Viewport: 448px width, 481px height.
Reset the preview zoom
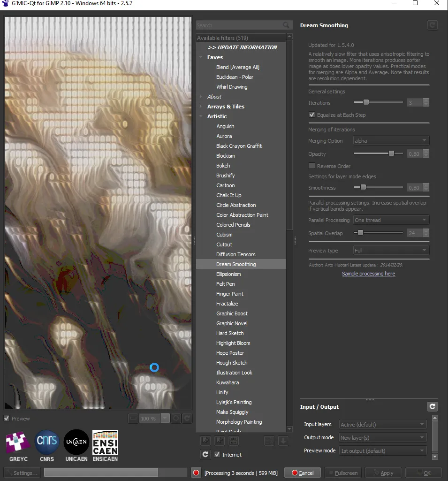187,418
